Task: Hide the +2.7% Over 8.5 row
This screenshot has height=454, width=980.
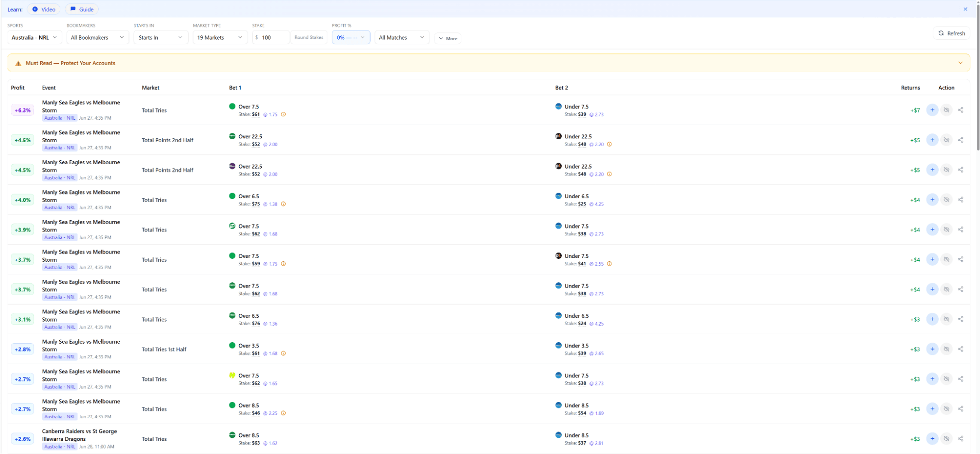Action: [947, 409]
